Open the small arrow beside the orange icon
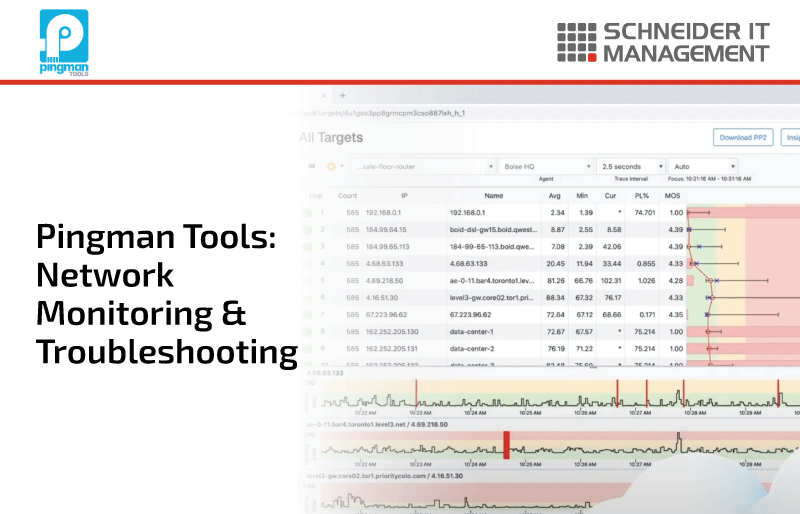 (342, 166)
